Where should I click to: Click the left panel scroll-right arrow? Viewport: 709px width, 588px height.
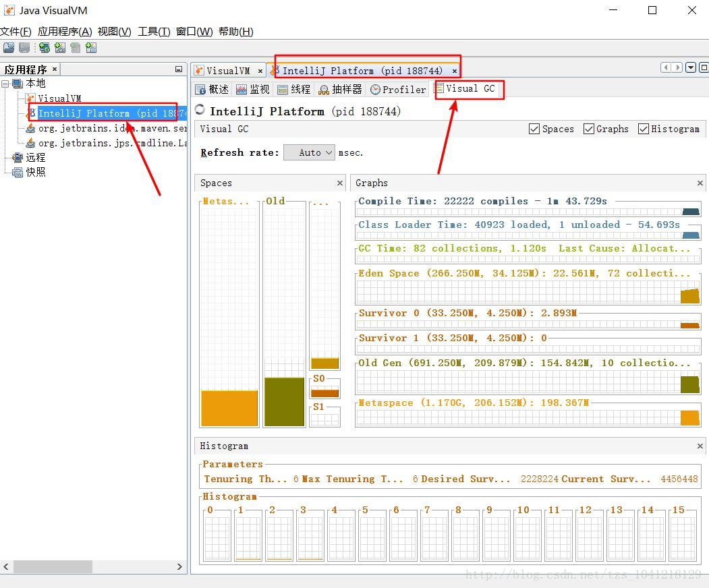coord(179,566)
